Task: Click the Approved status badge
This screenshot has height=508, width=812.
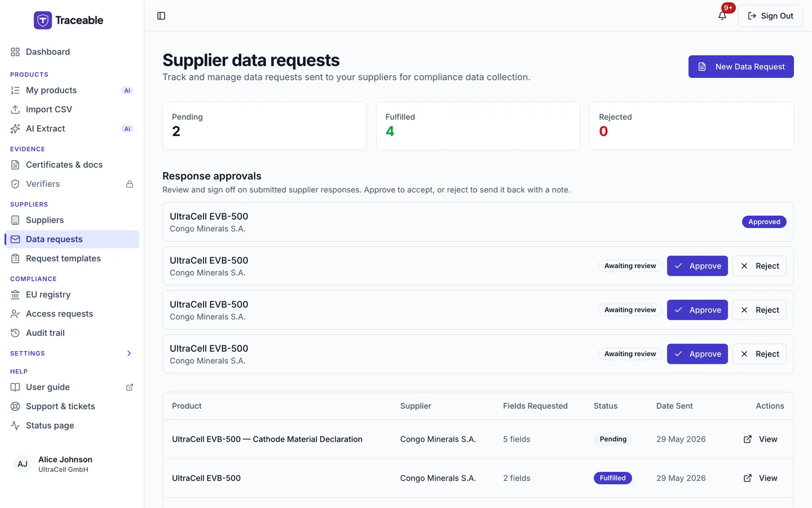Action: tap(764, 222)
